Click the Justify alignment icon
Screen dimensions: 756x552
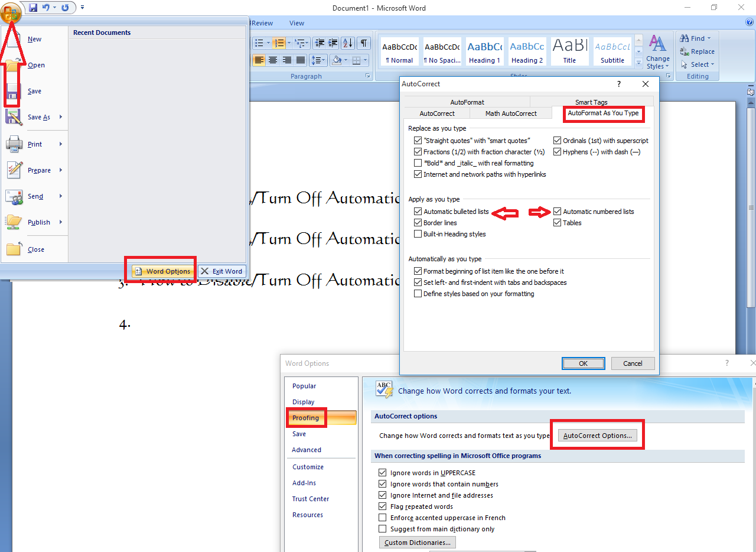tap(301, 60)
